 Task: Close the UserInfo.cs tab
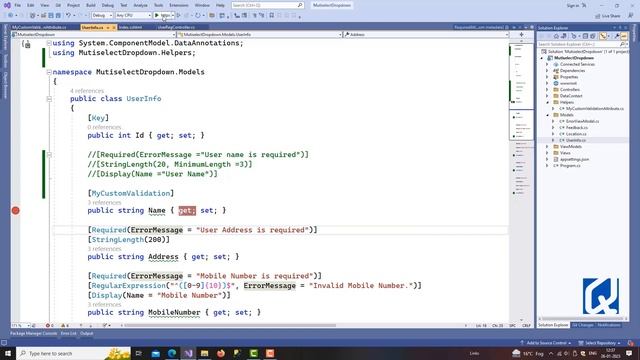tap(114, 27)
